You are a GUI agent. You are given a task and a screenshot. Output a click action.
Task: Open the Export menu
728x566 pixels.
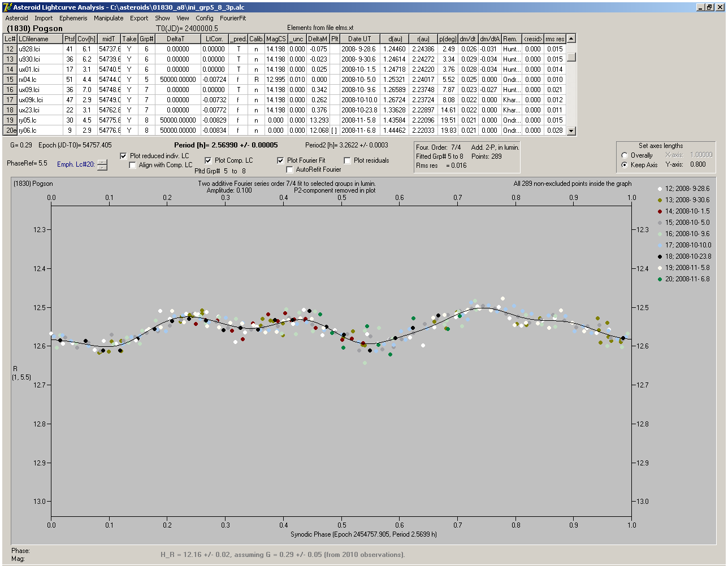click(x=139, y=18)
